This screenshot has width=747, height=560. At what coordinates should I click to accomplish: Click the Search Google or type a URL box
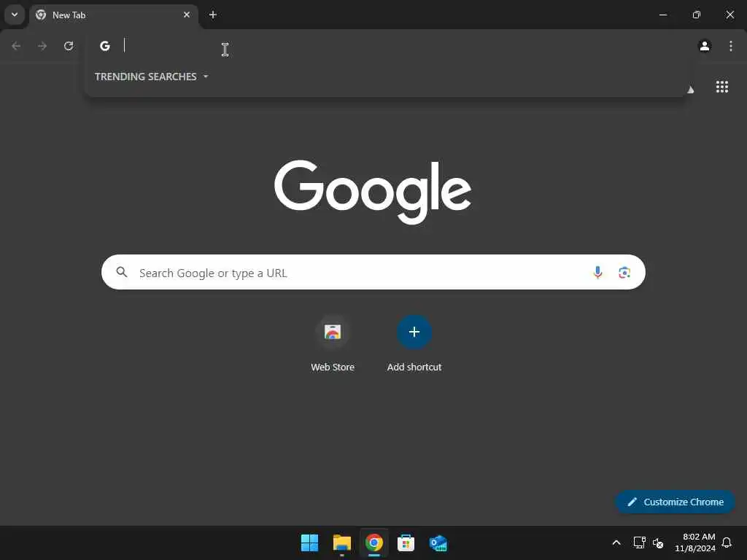pos(373,273)
